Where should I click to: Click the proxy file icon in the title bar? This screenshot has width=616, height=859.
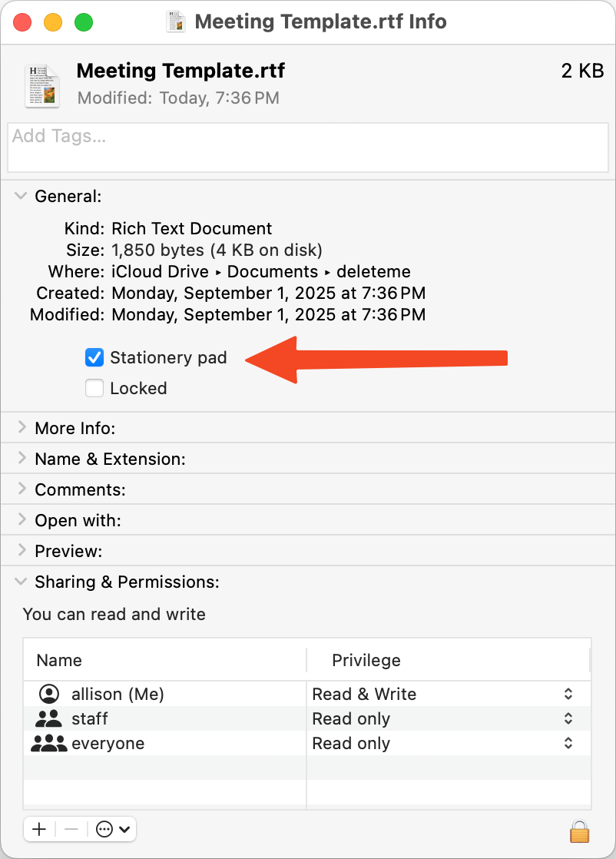tap(175, 22)
